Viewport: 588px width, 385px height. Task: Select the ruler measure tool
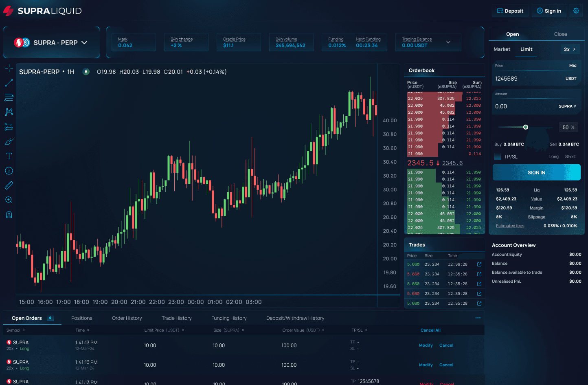tap(9, 185)
